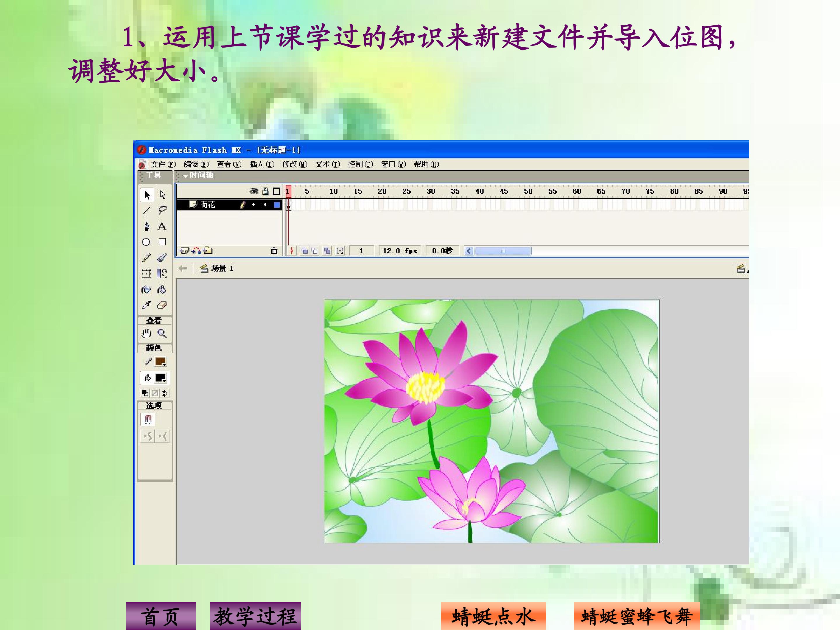
Task: Select the Oval tool
Action: (x=146, y=242)
